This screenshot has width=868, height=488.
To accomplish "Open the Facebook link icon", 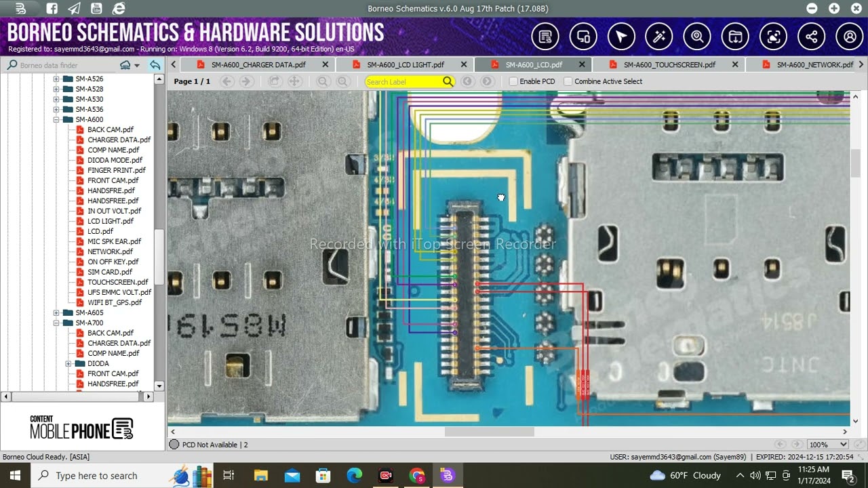I will (52, 9).
